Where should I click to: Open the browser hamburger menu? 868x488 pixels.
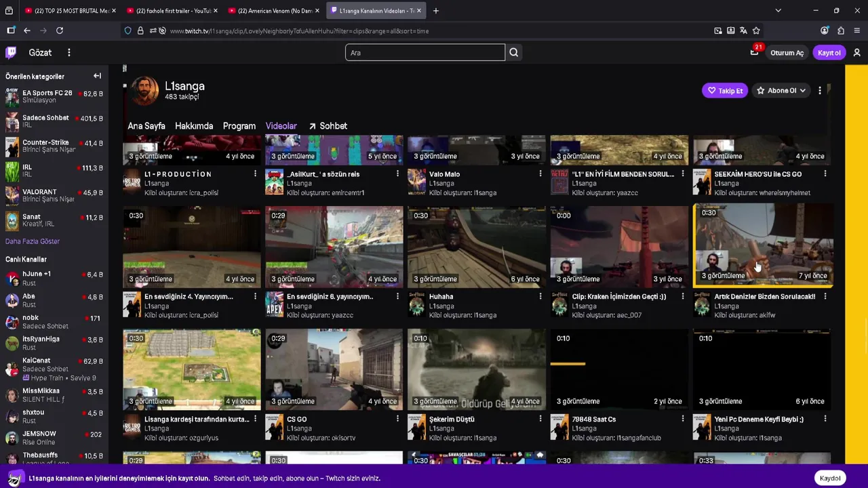[x=857, y=30]
